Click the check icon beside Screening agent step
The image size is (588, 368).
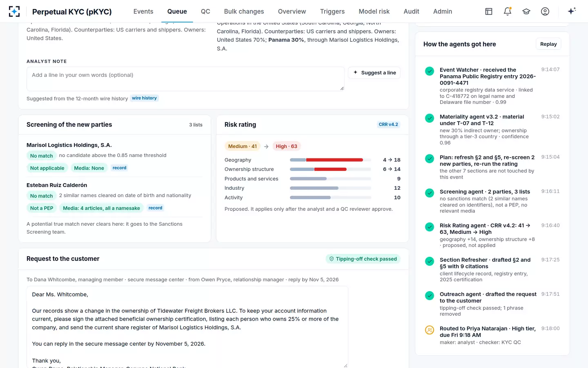pyautogui.click(x=430, y=193)
